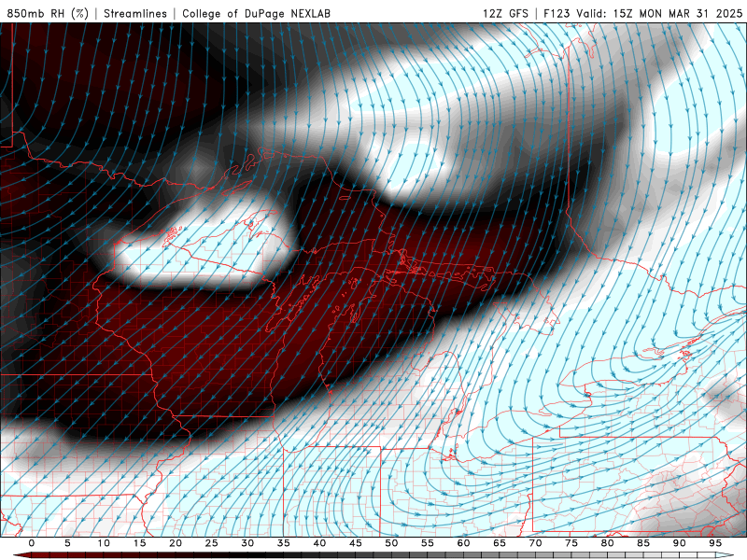Select the "85" color scale label
747x560 pixels.
pos(643,543)
